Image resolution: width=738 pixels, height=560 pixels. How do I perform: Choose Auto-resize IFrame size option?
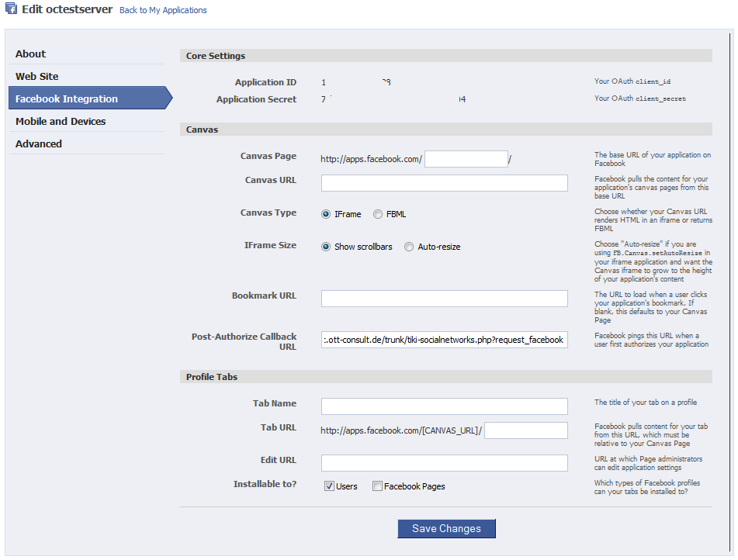click(409, 247)
